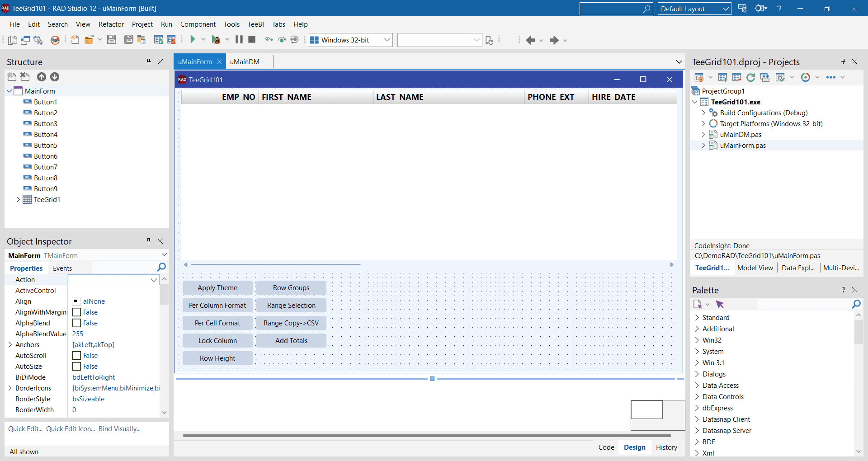Switch to the History view tab

point(666,447)
